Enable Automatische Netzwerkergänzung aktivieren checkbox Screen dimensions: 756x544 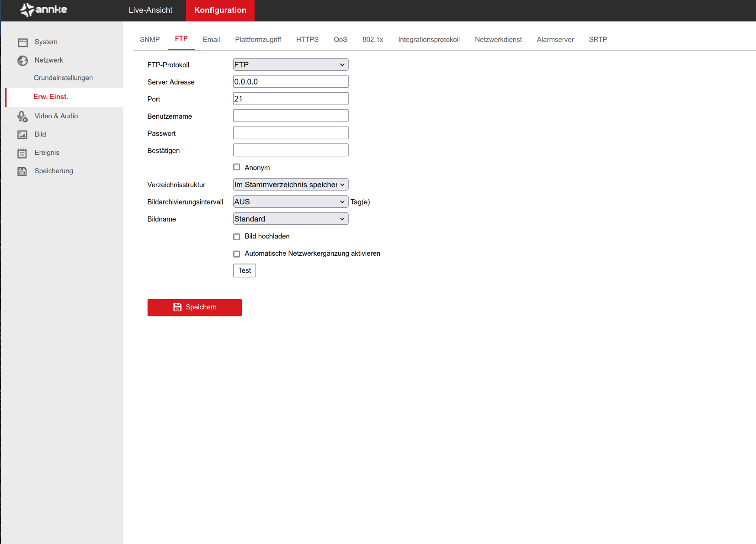pos(237,254)
